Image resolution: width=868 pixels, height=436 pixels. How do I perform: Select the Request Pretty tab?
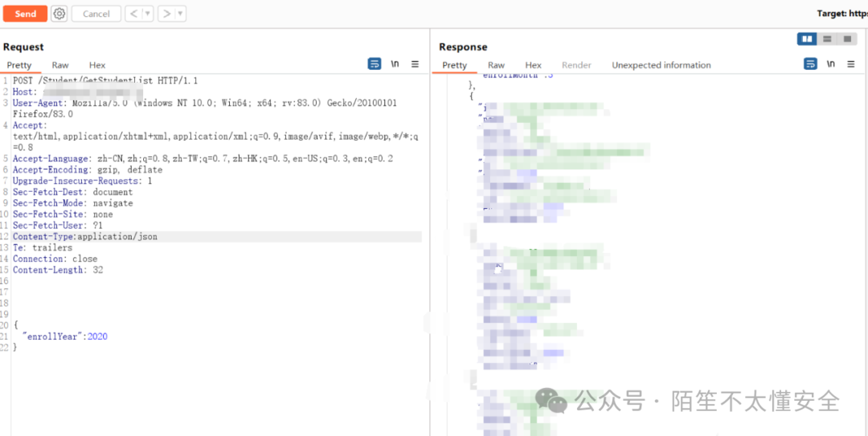[x=19, y=65]
